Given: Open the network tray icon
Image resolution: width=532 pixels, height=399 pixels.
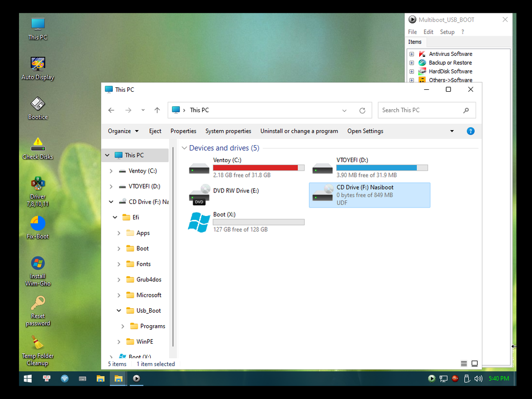Looking at the screenshot, I should [x=443, y=379].
